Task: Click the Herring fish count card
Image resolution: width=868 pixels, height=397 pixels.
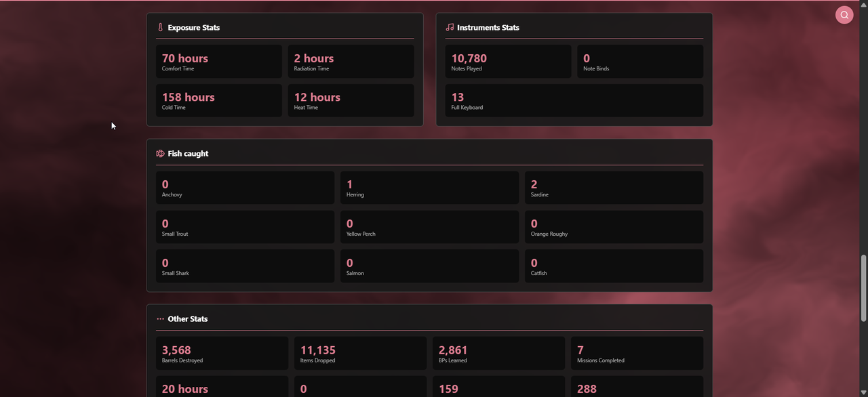Action: pyautogui.click(x=429, y=188)
